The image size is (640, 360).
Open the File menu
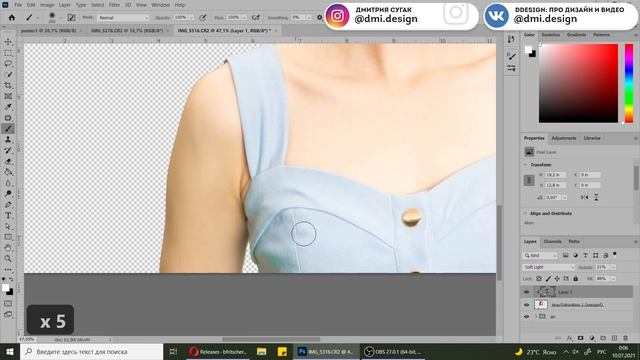pos(18,5)
